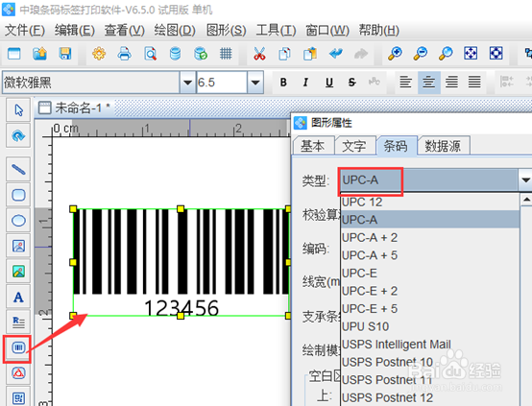The width and height of the screenshot is (532, 406).
Task: Open the 编辑(E) menu
Action: (x=75, y=31)
